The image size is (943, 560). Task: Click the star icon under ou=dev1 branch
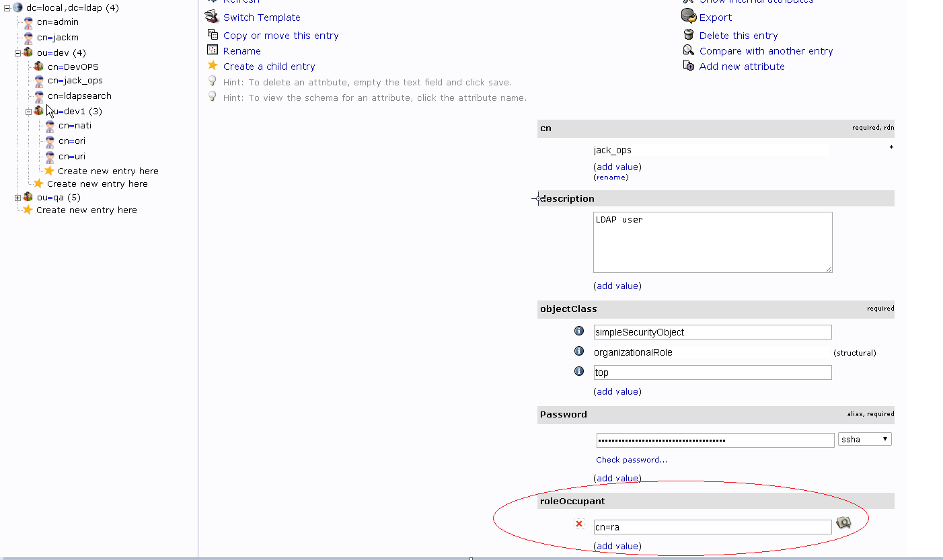pyautogui.click(x=38, y=184)
